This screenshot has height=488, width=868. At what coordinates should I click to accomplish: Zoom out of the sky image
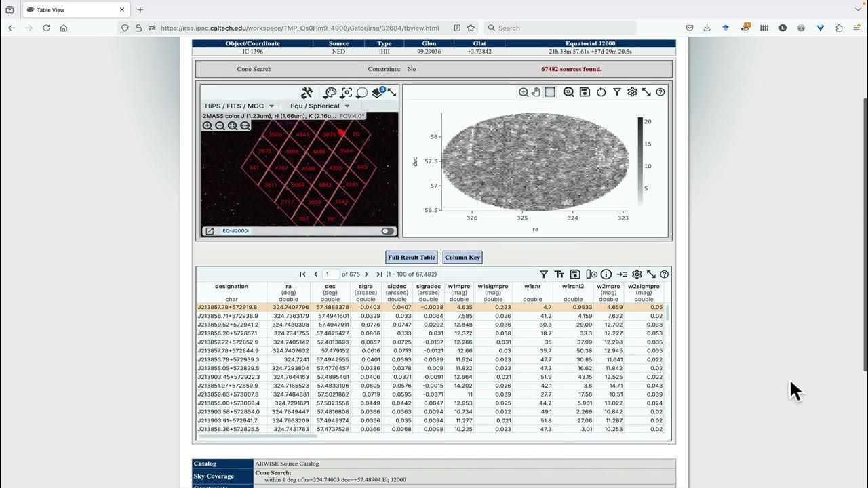pyautogui.click(x=220, y=125)
